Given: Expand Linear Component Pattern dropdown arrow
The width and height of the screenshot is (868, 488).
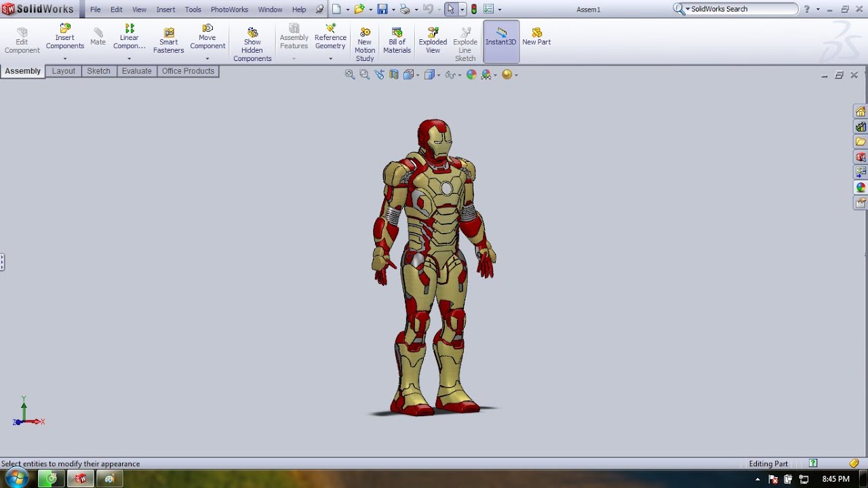Looking at the screenshot, I should 130,58.
